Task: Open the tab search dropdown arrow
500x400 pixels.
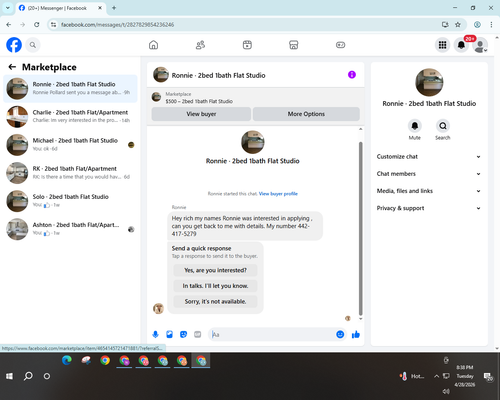Action: click(x=8, y=8)
